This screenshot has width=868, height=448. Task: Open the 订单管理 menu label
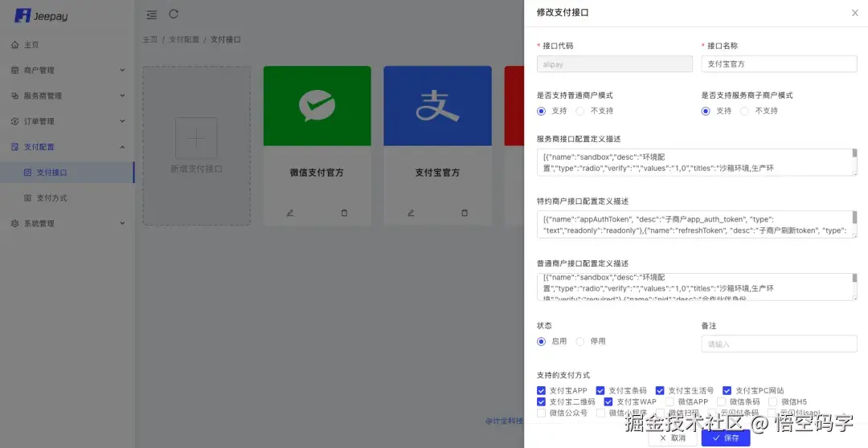tap(39, 121)
